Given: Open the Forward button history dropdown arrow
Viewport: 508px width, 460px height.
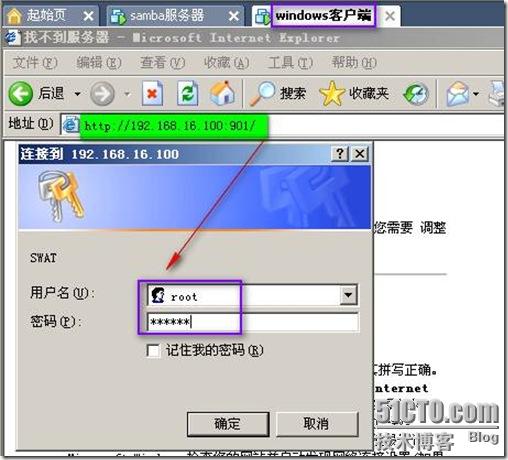Looking at the screenshot, I should coord(127,94).
